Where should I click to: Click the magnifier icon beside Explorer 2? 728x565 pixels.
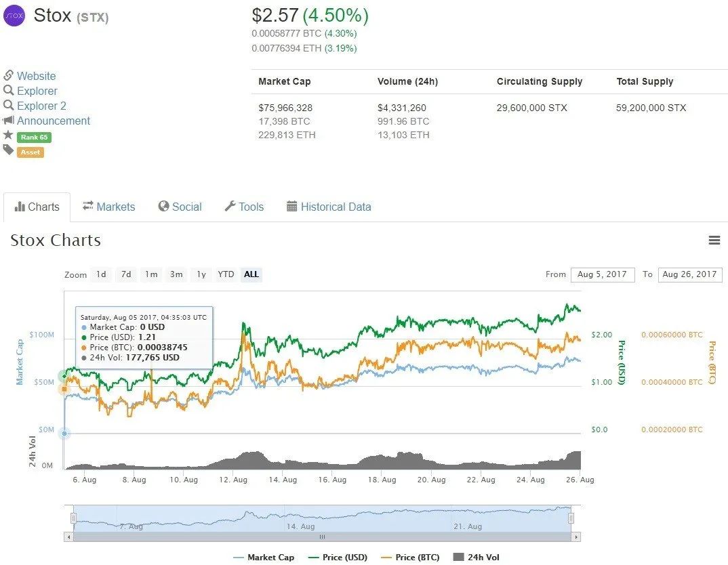[x=8, y=105]
